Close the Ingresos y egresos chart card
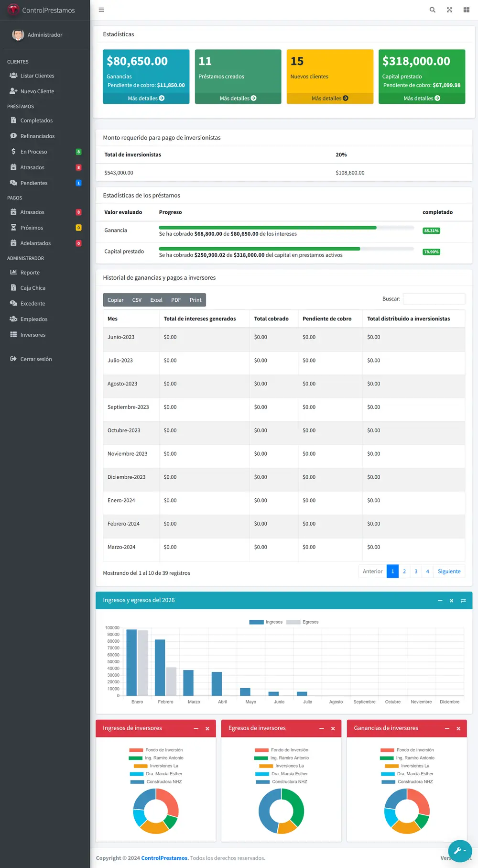Image resolution: width=478 pixels, height=868 pixels. coord(451,601)
